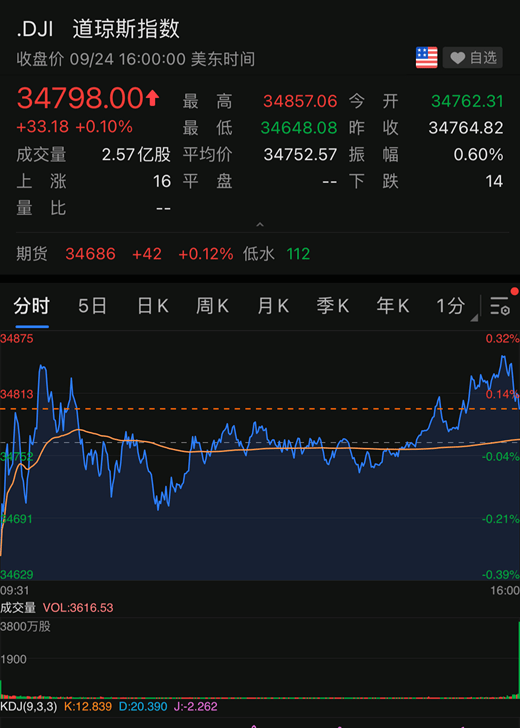The height and width of the screenshot is (728, 520).
Task: Select the 分时 tab
Action: pos(31,306)
